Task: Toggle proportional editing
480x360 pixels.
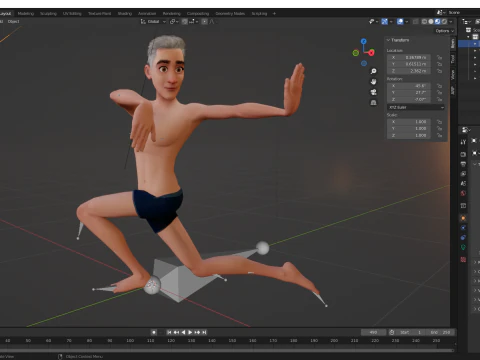Action: click(204, 21)
